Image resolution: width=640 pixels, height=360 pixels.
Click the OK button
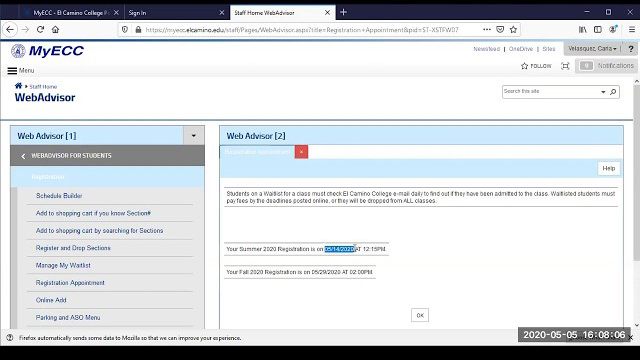(420, 315)
